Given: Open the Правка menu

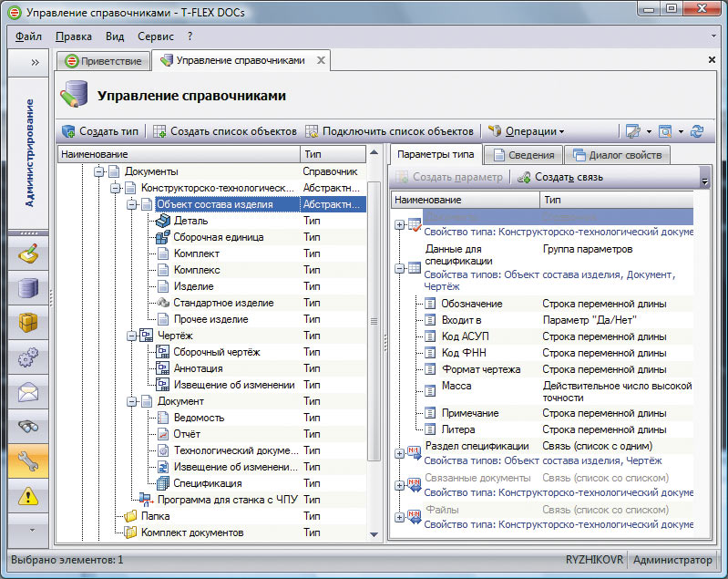Looking at the screenshot, I should click(74, 36).
